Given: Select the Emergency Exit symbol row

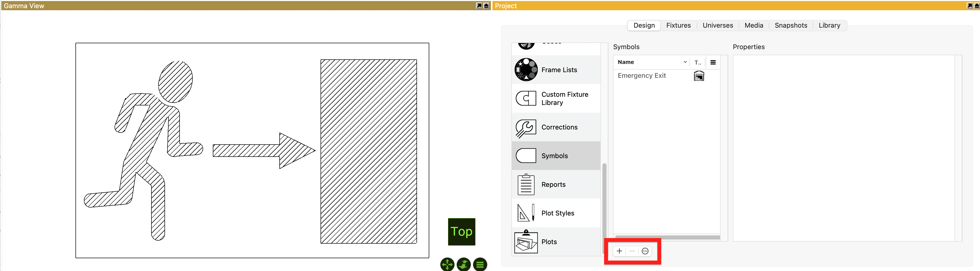Looking at the screenshot, I should pyautogui.click(x=642, y=76).
